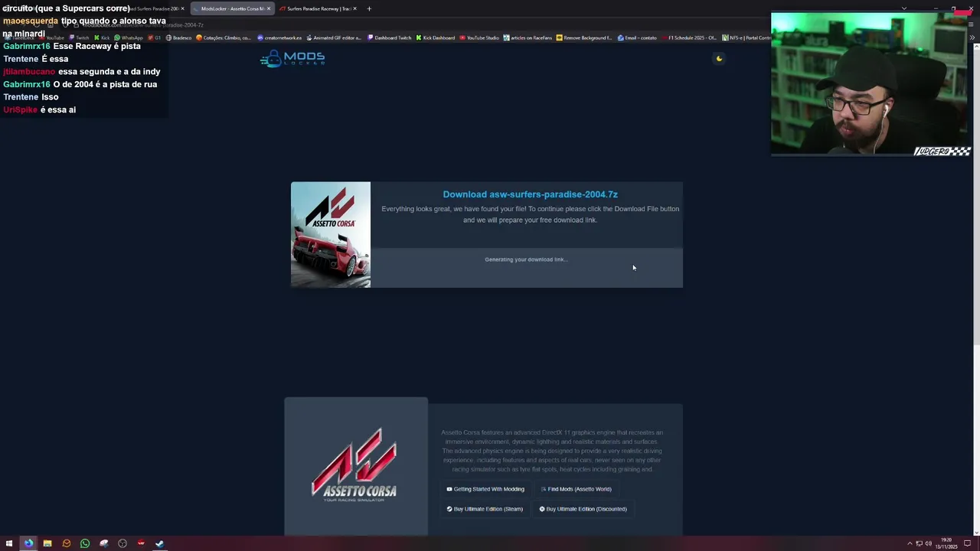The width and height of the screenshot is (980, 551).
Task: Open the Windows notification center
Action: [967, 543]
